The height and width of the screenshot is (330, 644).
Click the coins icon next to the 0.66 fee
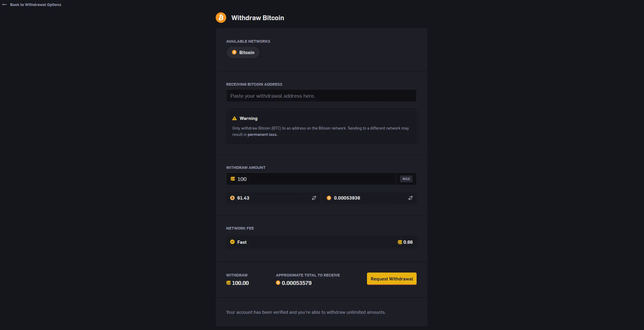tap(400, 242)
